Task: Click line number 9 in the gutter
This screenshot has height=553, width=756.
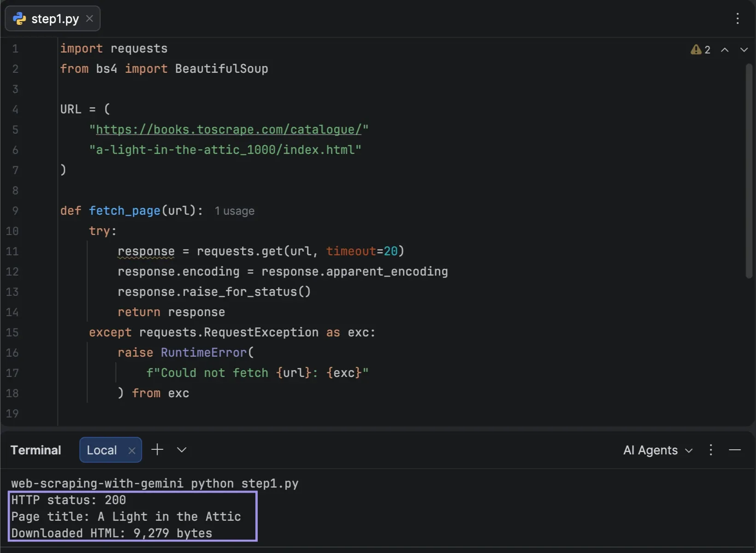Action: click(15, 211)
